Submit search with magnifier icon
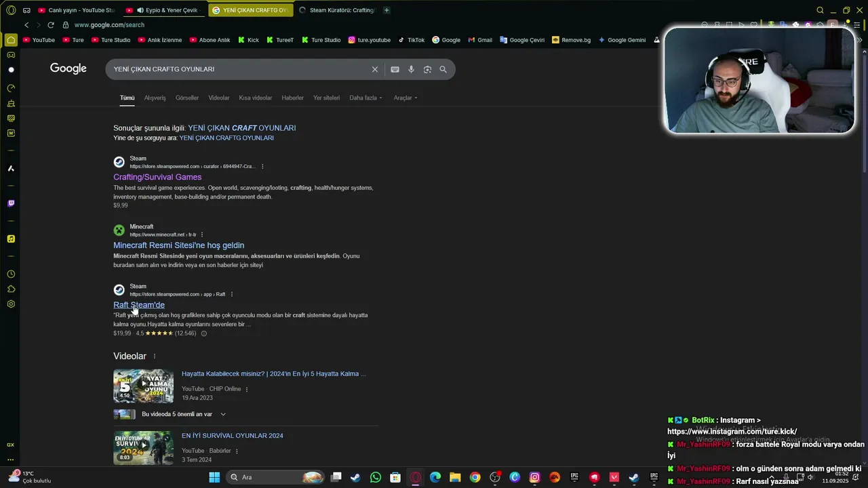This screenshot has height=488, width=868. (443, 69)
